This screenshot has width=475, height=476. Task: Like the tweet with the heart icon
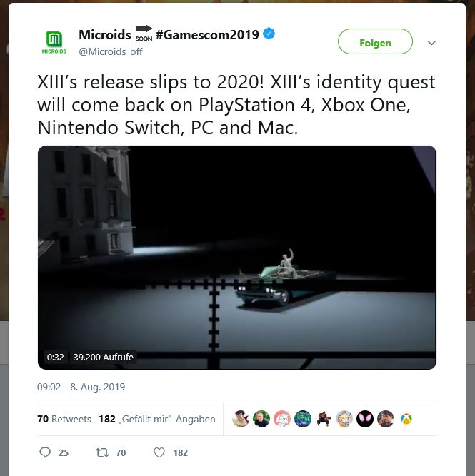point(159,452)
